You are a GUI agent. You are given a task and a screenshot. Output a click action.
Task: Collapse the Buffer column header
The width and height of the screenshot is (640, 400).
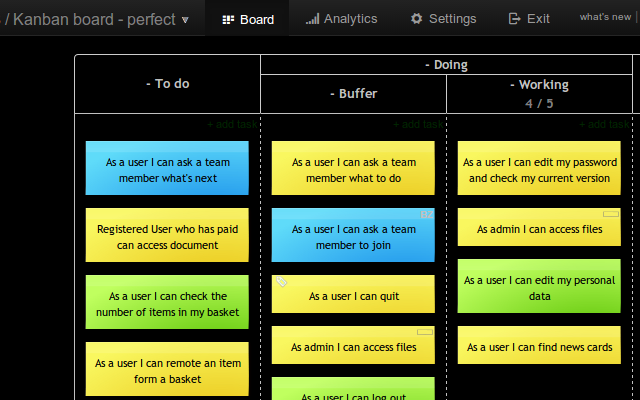[x=333, y=94]
